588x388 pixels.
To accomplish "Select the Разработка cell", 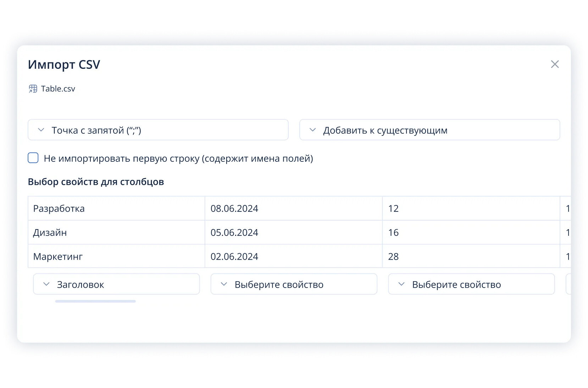I will pos(116,209).
